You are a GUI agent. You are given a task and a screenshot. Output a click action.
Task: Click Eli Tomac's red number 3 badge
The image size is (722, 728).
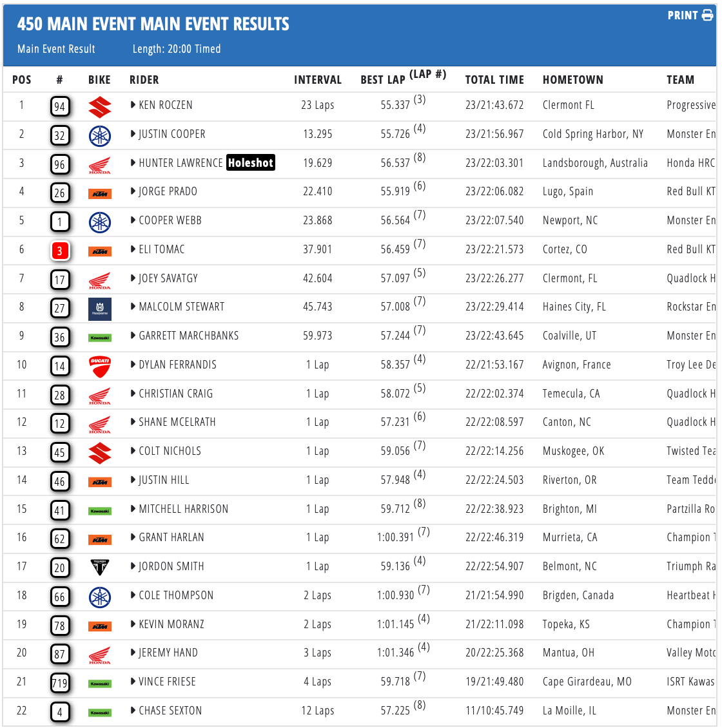coord(60,251)
